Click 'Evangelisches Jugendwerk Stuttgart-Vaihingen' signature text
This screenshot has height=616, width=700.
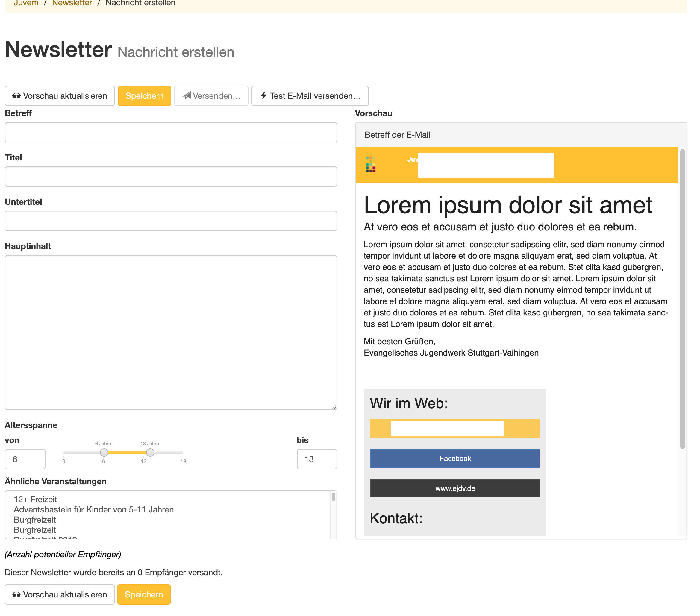click(x=451, y=353)
